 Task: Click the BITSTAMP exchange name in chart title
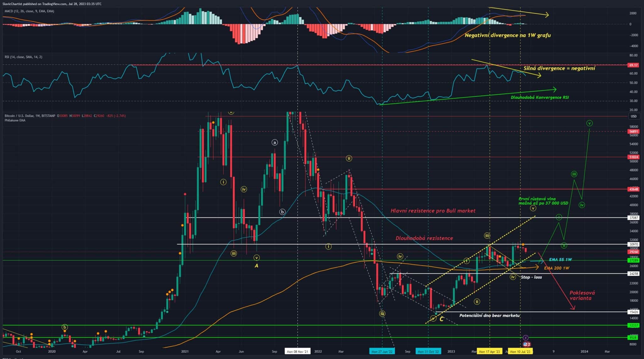48,116
